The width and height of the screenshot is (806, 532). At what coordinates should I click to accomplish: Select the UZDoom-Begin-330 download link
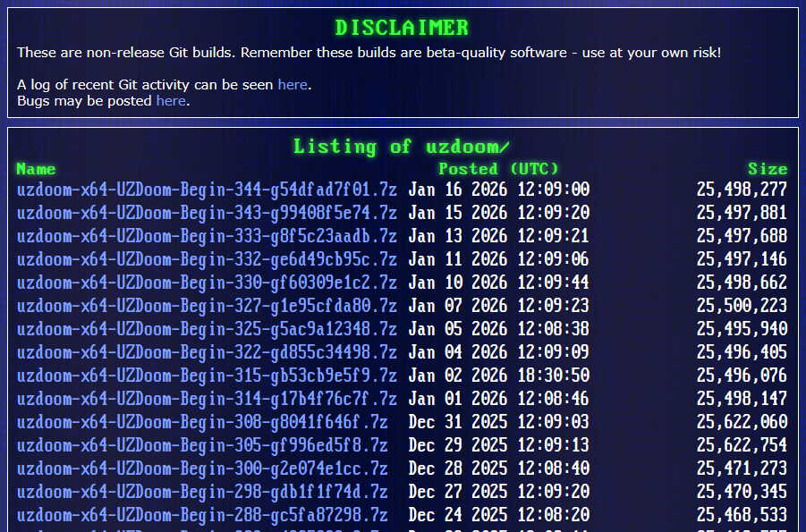point(207,283)
